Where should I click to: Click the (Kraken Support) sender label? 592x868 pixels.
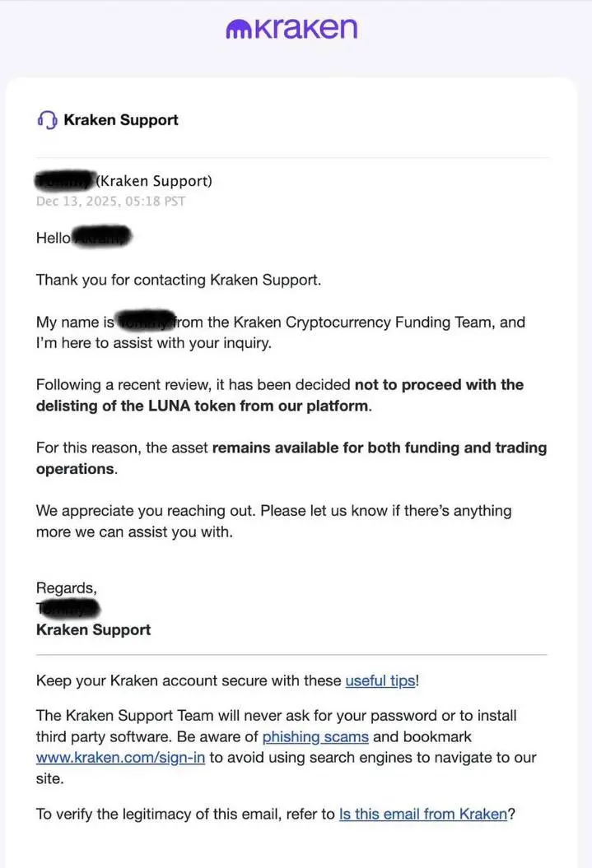154,181
